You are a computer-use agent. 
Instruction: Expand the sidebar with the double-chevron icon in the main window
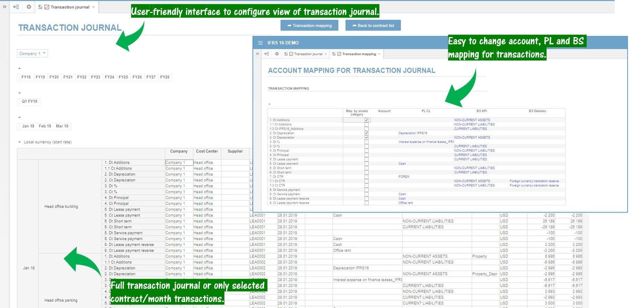(4, 7)
